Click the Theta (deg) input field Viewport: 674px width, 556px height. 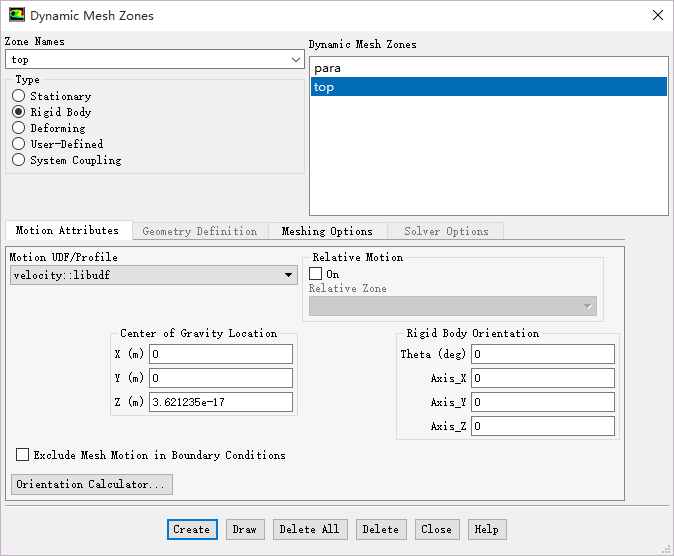pyautogui.click(x=544, y=354)
